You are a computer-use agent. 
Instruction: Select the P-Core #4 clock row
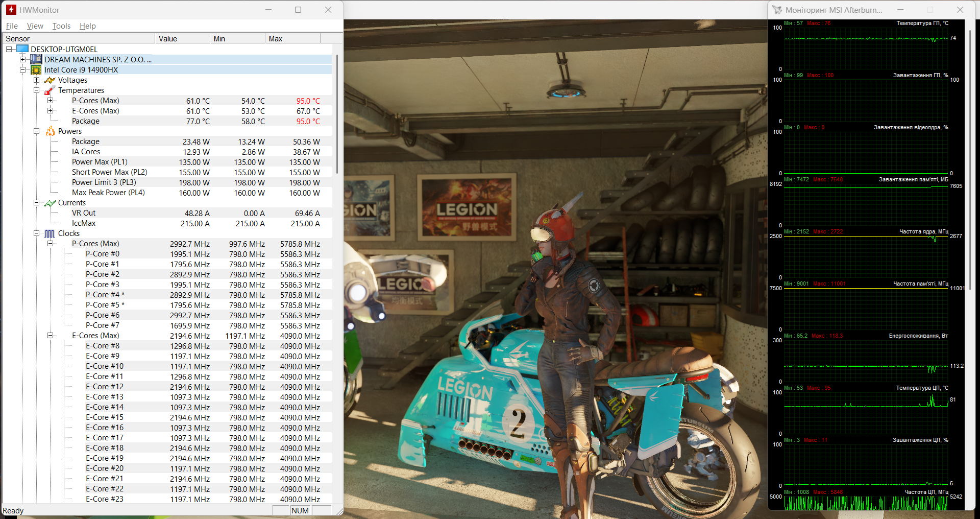click(x=105, y=295)
